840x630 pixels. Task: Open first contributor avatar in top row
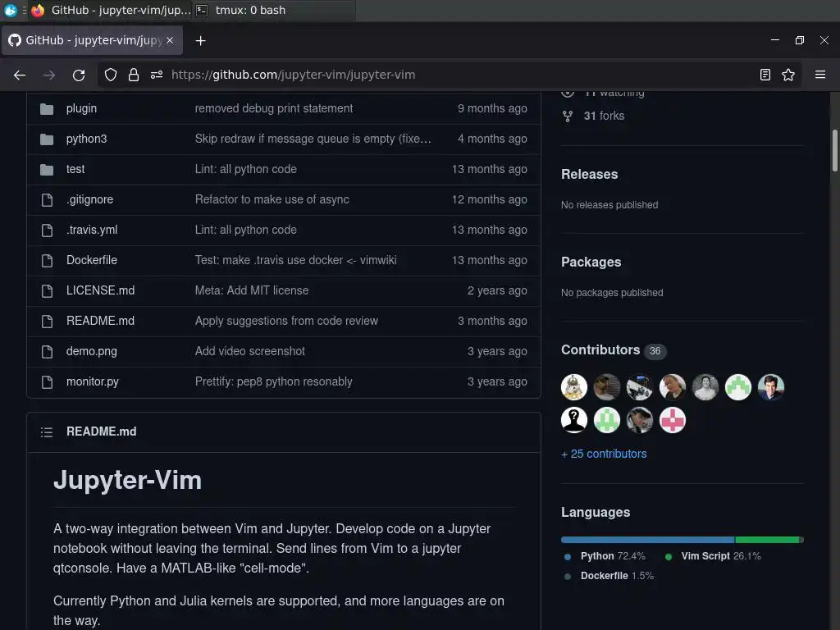click(573, 387)
